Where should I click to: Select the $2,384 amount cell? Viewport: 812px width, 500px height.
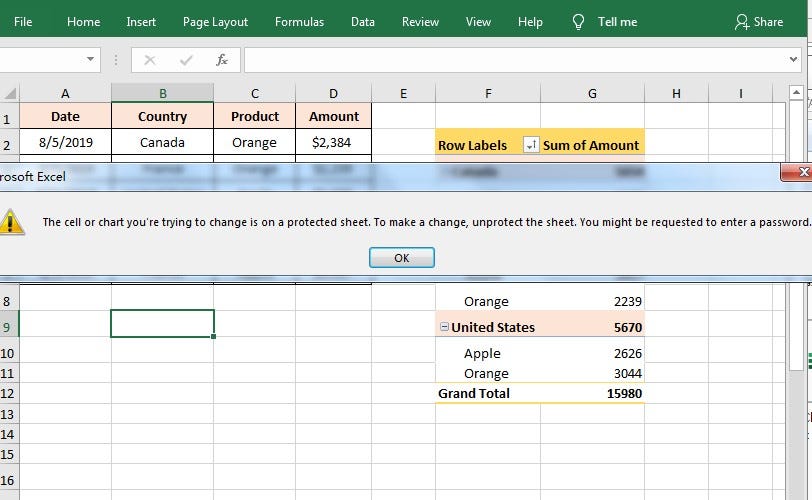[334, 142]
